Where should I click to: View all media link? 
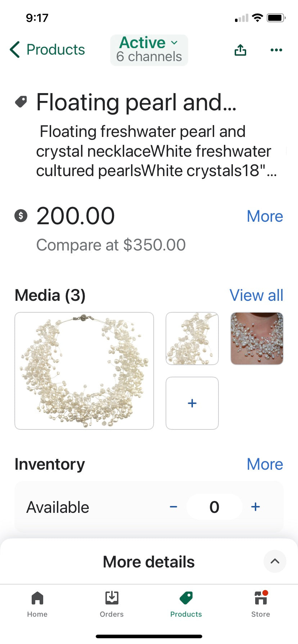click(256, 295)
